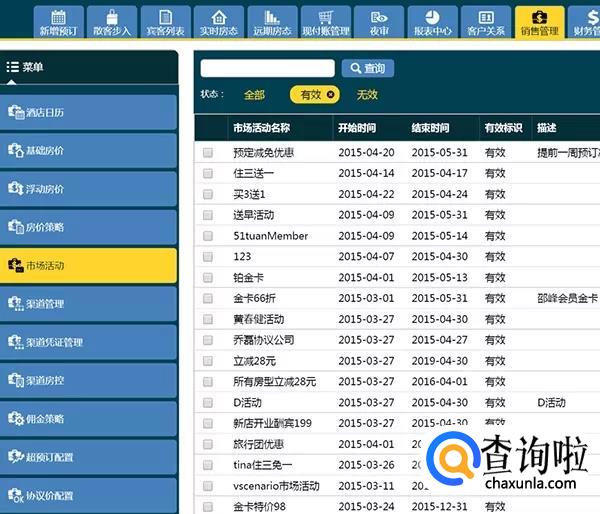Open 远期房态 chart icon tab

click(x=272, y=22)
